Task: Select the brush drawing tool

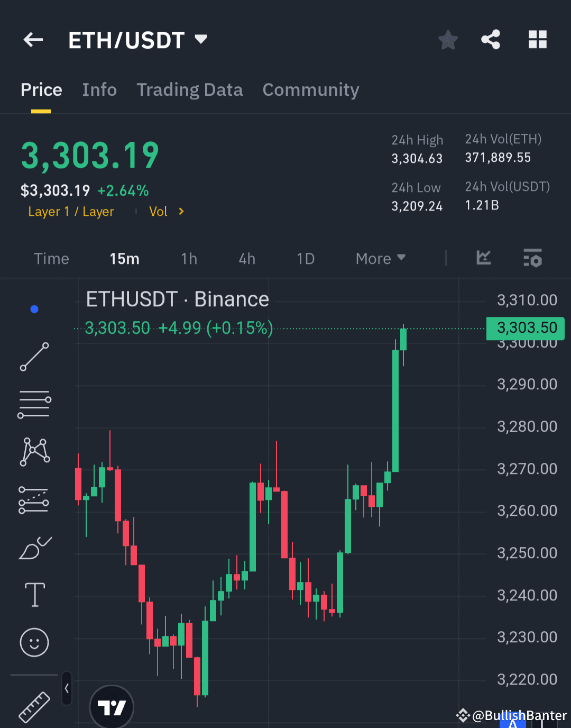Action: (x=34, y=548)
